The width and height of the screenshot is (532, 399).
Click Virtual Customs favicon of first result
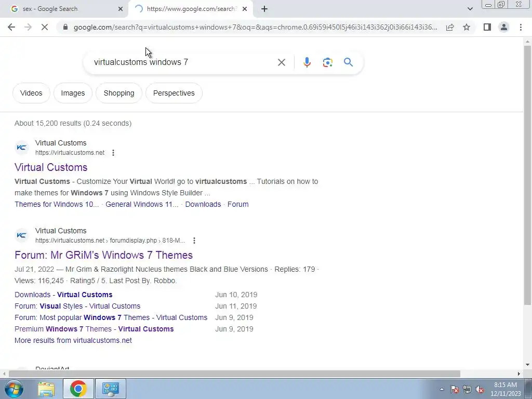click(x=22, y=148)
